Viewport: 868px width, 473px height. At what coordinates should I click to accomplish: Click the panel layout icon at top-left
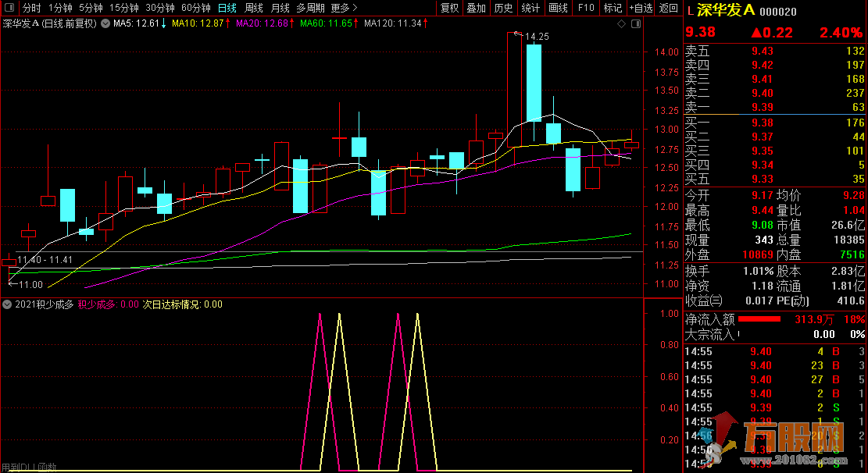tap(9, 8)
